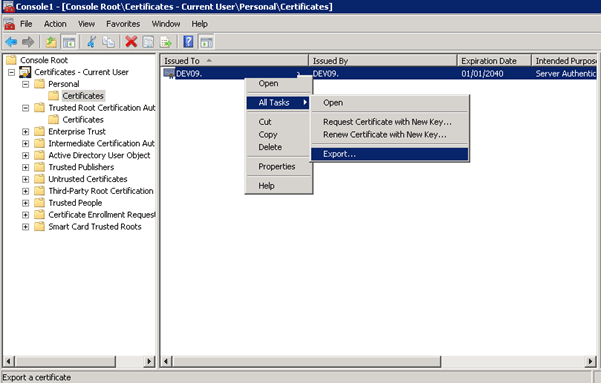Click Delete in the context menu

point(279,147)
